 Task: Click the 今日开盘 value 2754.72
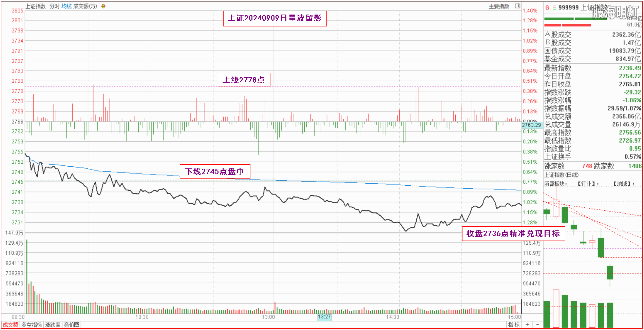point(630,76)
